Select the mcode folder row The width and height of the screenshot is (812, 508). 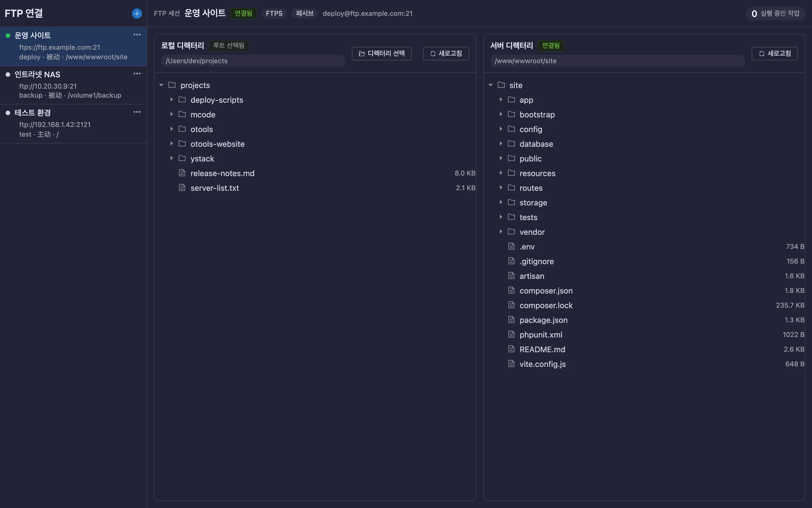315,115
